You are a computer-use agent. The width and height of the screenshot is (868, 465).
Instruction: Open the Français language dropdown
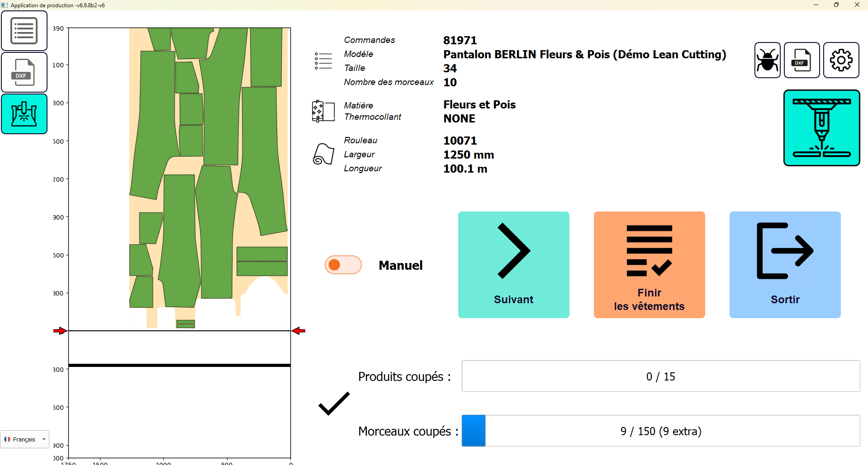pyautogui.click(x=25, y=439)
